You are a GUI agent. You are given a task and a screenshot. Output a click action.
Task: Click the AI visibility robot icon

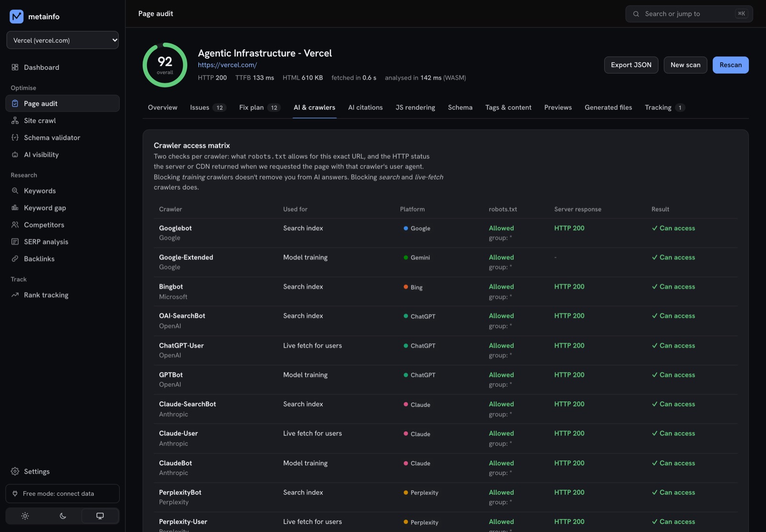coord(15,155)
